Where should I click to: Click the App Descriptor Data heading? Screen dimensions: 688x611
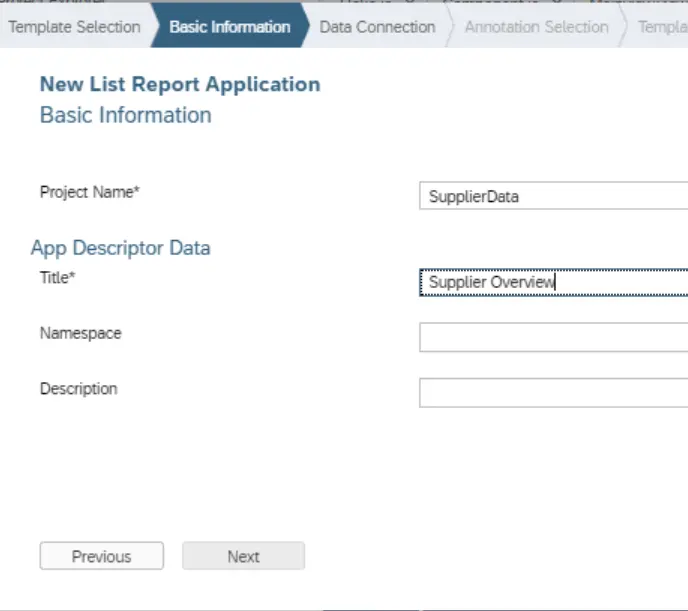pyautogui.click(x=120, y=248)
